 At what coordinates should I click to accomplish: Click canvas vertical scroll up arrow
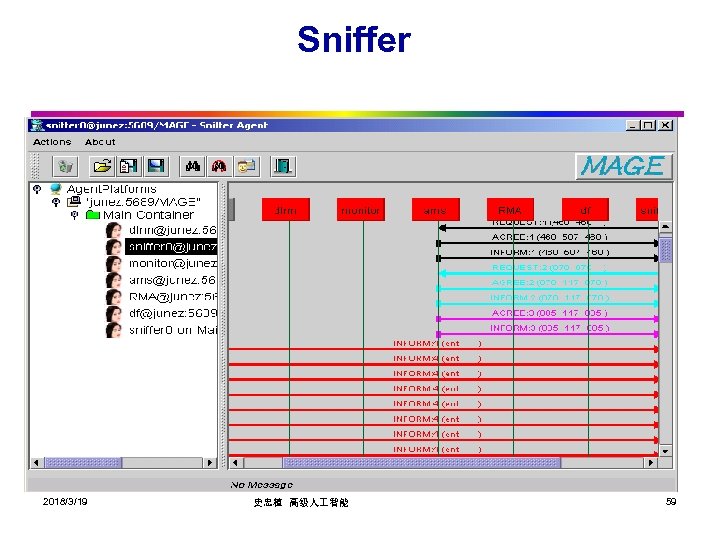pos(665,227)
